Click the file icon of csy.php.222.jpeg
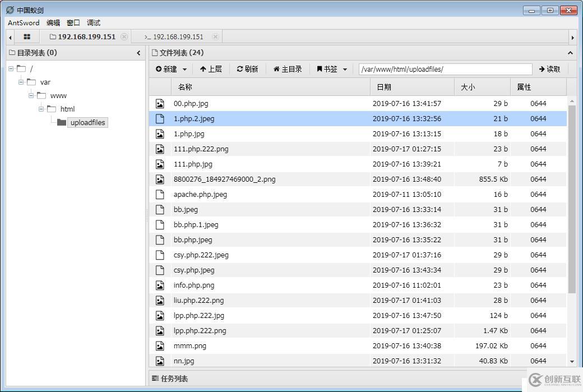The width and height of the screenshot is (583, 392). point(160,255)
